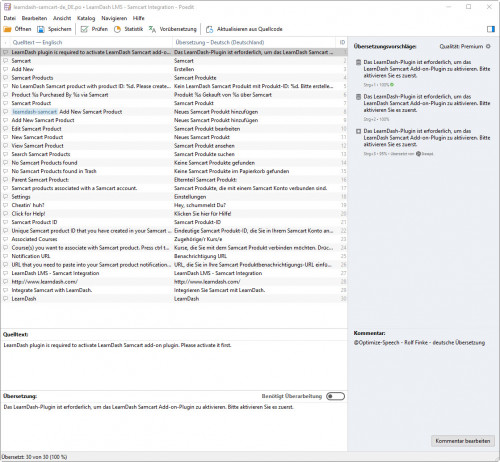This screenshot has height=462, width=500.
Task: Open the Bearbeiten menu
Action: coord(34,18)
